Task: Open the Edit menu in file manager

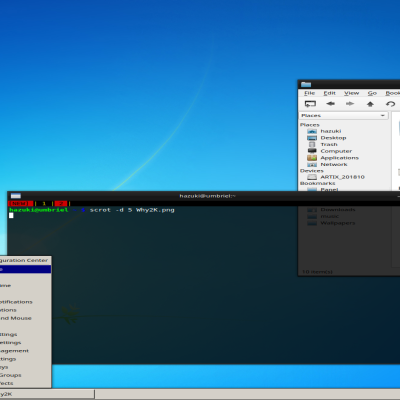Action: [329, 93]
